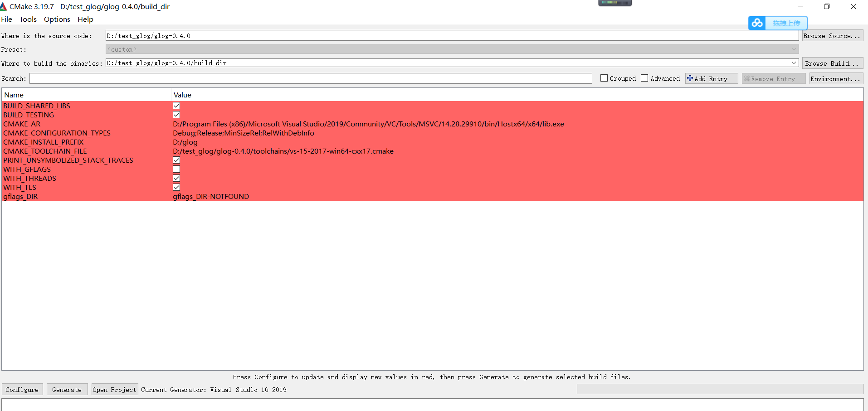Viewport: 868px width, 411px height.
Task: Click the Add Entry button
Action: pyautogui.click(x=712, y=78)
